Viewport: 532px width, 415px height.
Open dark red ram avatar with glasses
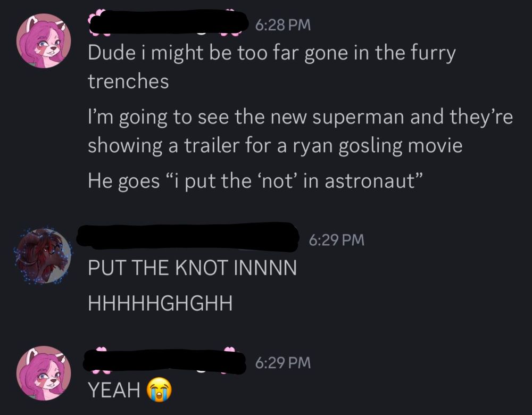pyautogui.click(x=44, y=256)
